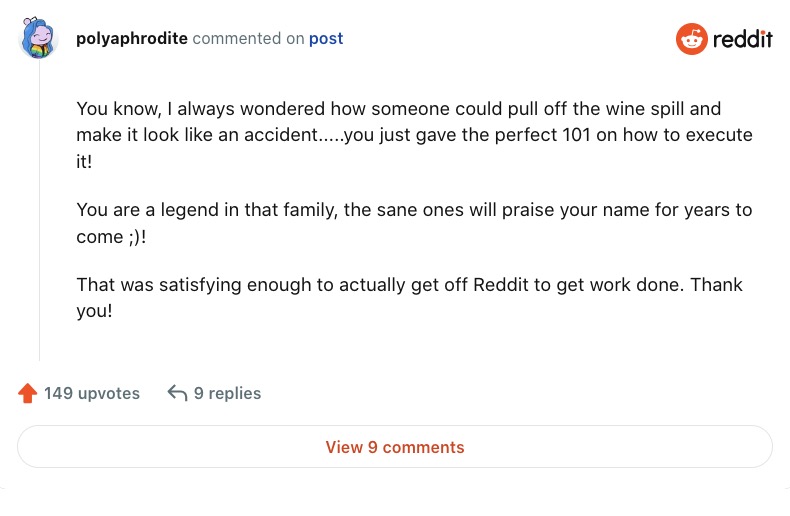
Task: Follow the blue "post" link
Action: 326,39
